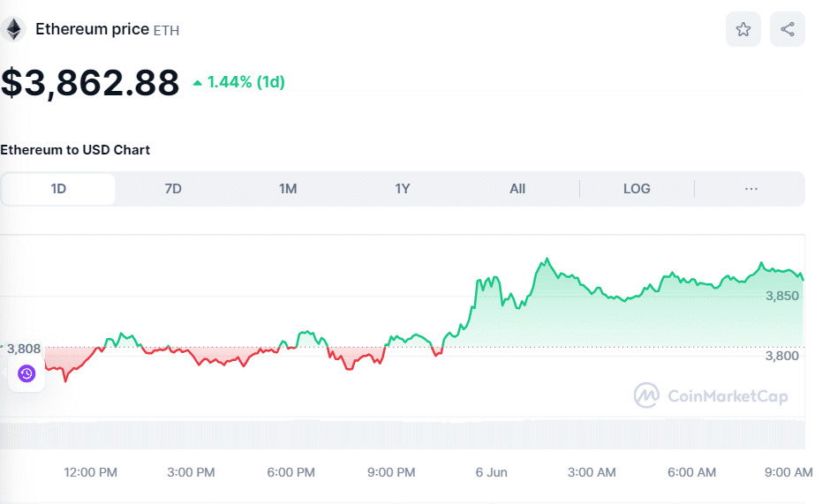Expand the three-dot more options menu
822x504 pixels.
click(751, 189)
